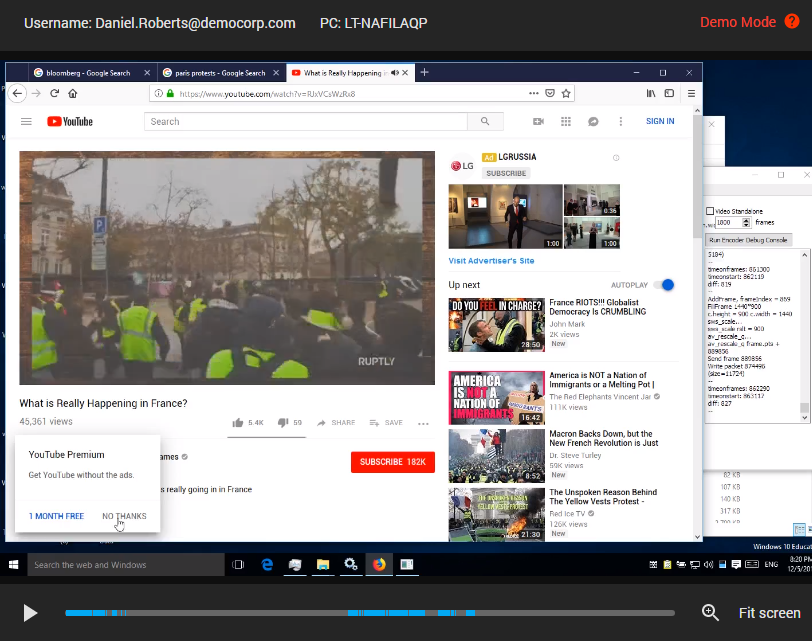812x641 pixels.
Task: Click the frames spinner arrows in encoder window
Action: (x=746, y=223)
